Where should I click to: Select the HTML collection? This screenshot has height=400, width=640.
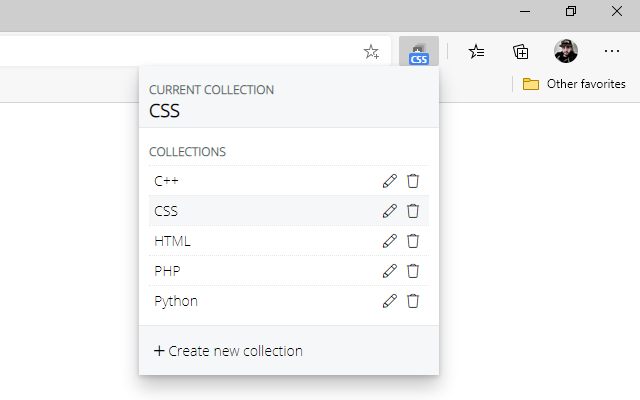[x=172, y=241]
